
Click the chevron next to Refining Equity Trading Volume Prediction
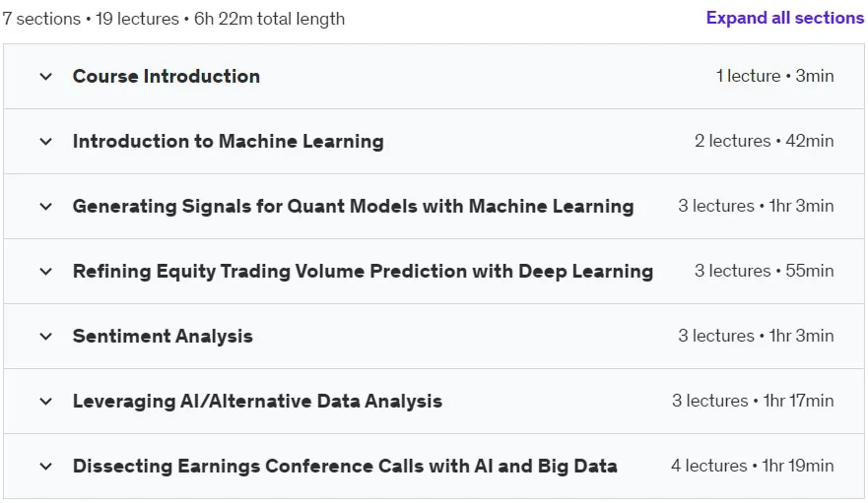coord(46,271)
